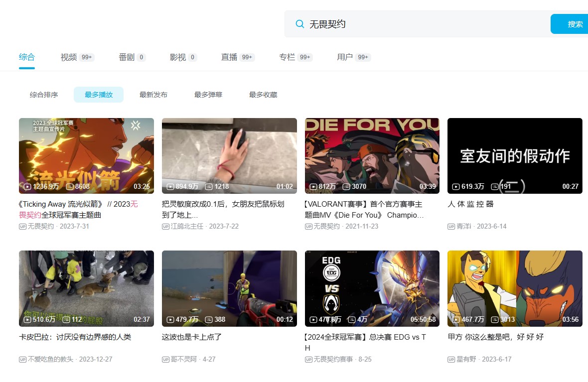Open the EDG VS finals thumbnail
This screenshot has width=588, height=382.
click(372, 289)
